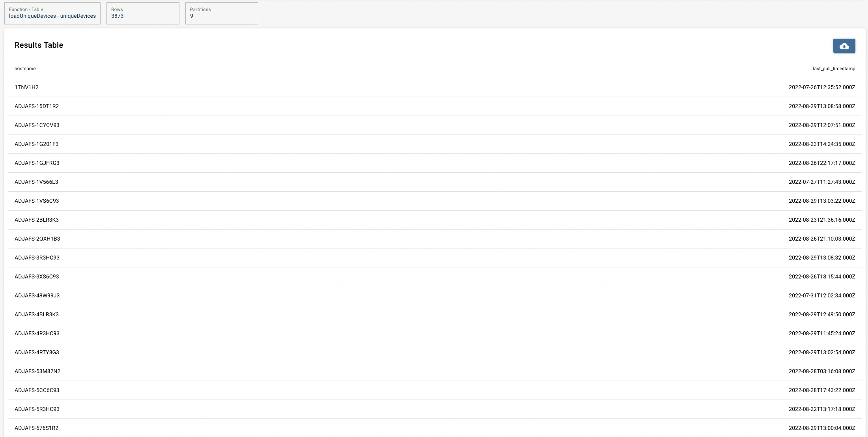
Task: Select the ADJAFS-5R3HC93 row
Action: 435,409
